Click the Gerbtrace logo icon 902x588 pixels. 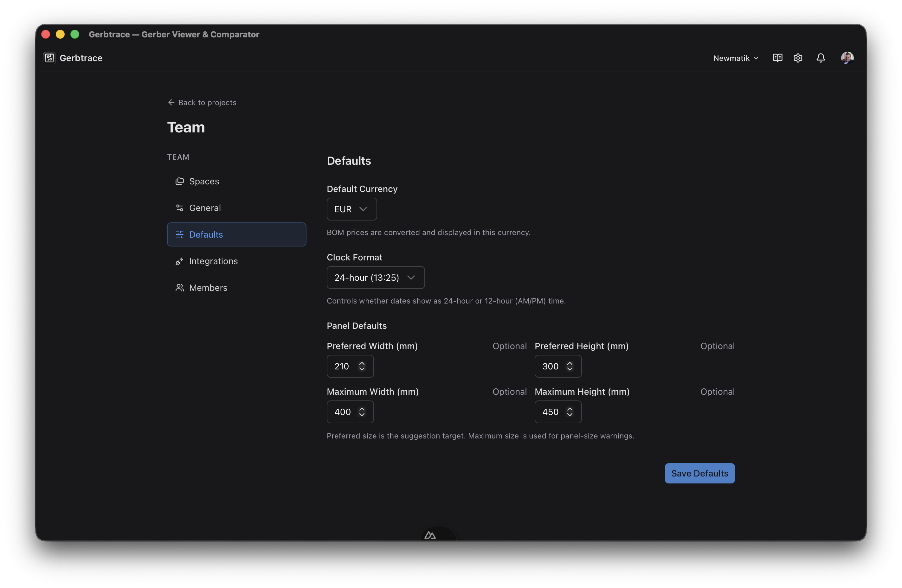[49, 58]
